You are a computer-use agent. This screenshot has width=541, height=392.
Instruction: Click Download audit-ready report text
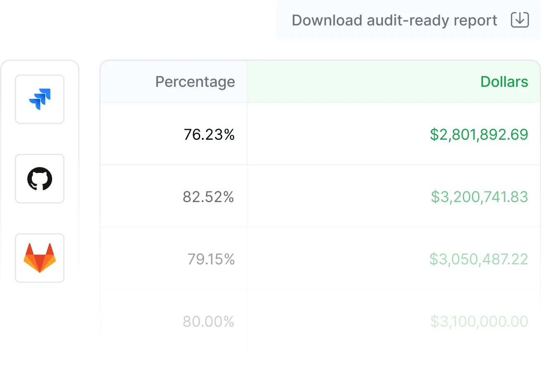[x=394, y=20]
